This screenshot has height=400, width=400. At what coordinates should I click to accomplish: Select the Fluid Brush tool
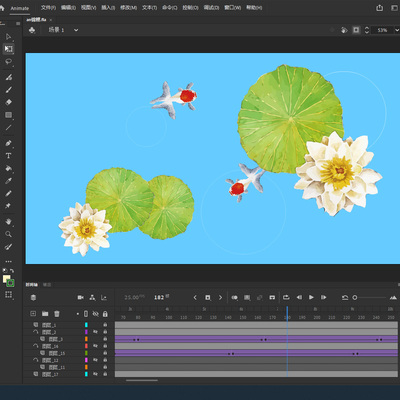click(x=9, y=77)
